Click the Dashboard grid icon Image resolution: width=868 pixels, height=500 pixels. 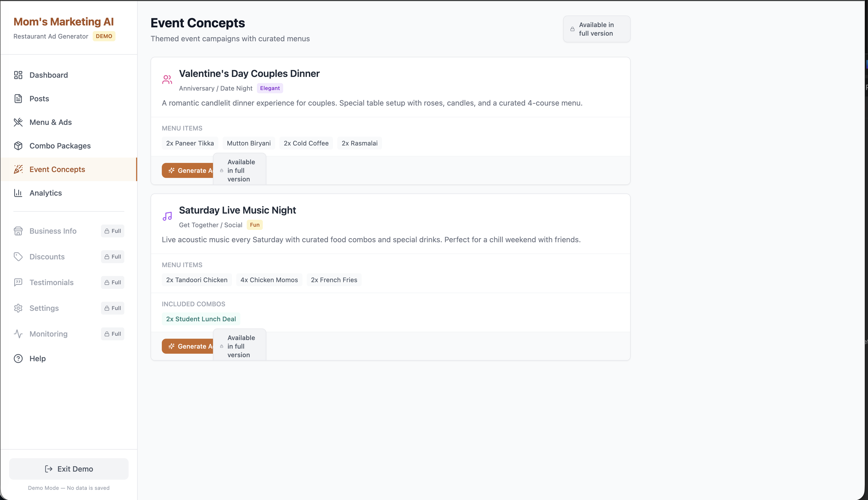click(18, 75)
